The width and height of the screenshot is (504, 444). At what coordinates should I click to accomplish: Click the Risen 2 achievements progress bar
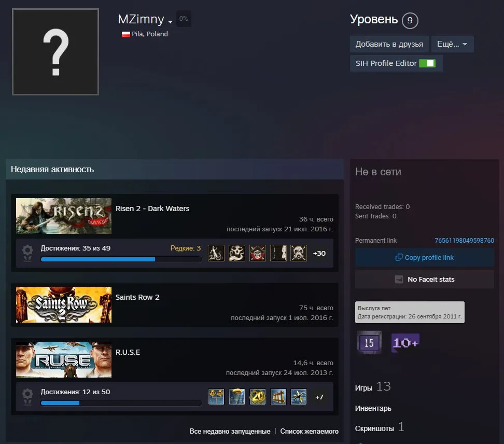pos(121,259)
